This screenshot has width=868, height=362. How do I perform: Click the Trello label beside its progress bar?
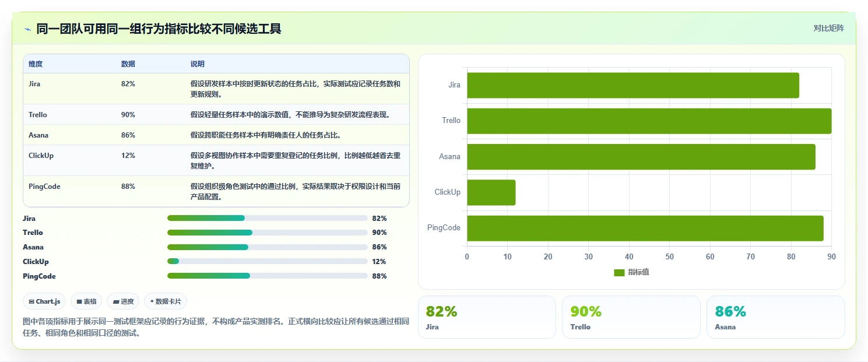(x=33, y=233)
